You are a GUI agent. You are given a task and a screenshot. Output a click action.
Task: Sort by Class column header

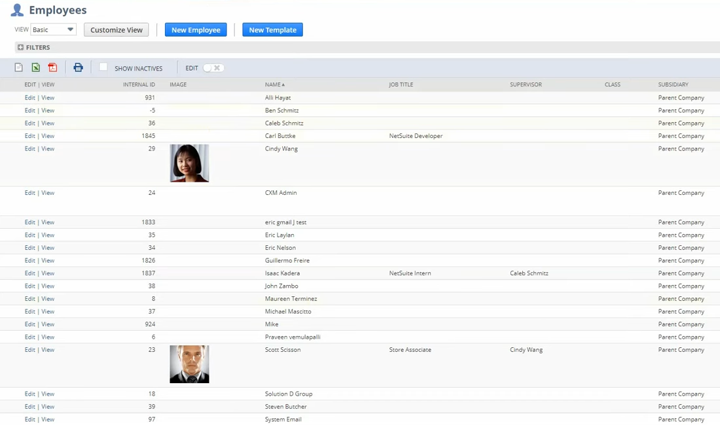(613, 84)
